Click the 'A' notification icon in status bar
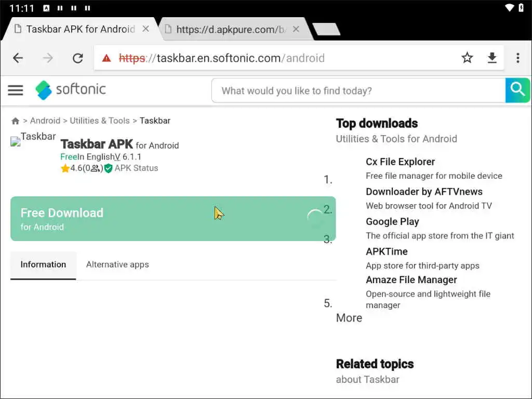The width and height of the screenshot is (532, 399). point(46,8)
